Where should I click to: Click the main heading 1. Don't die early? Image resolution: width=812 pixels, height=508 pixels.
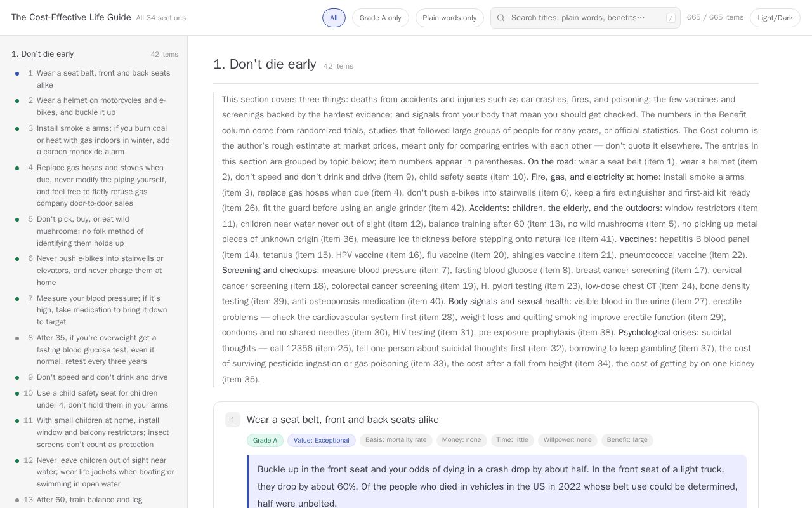[x=265, y=64]
